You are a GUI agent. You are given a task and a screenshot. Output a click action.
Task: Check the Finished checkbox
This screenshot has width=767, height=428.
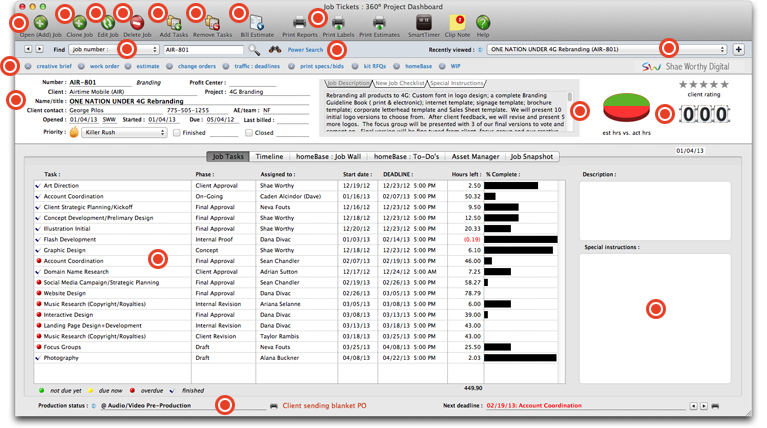tap(177, 132)
